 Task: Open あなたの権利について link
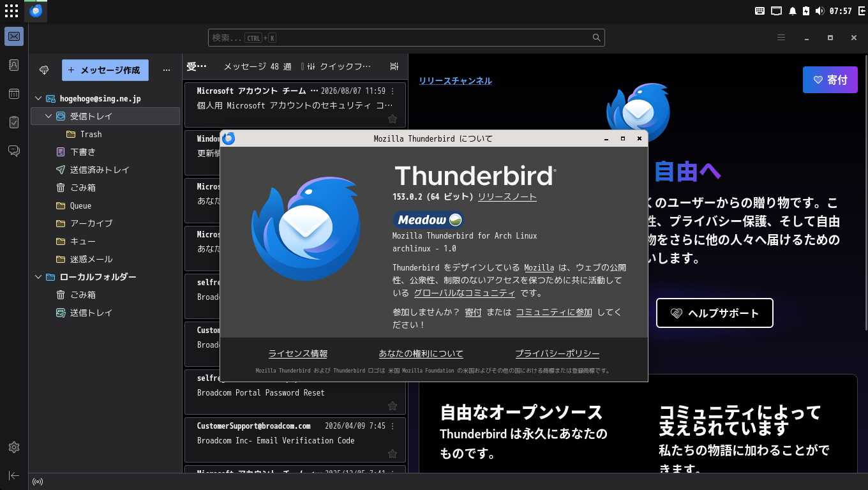coord(421,353)
